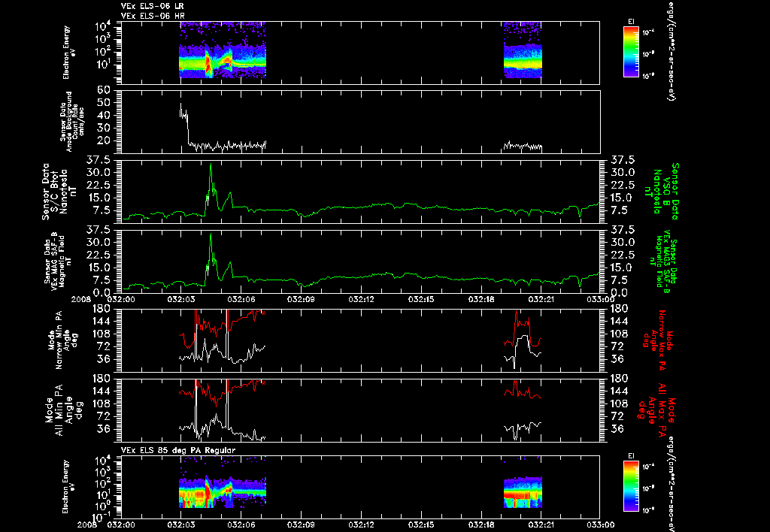Select the EI color bar beside the bottom spectrogram
Screen dimensions: 770x532
[631, 487]
